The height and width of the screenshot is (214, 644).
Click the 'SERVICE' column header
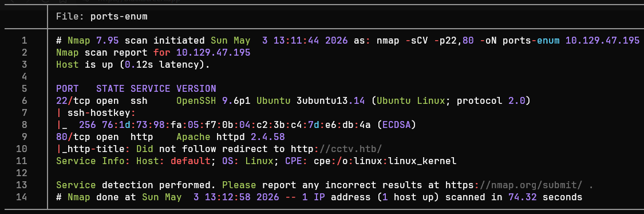pyautogui.click(x=151, y=88)
